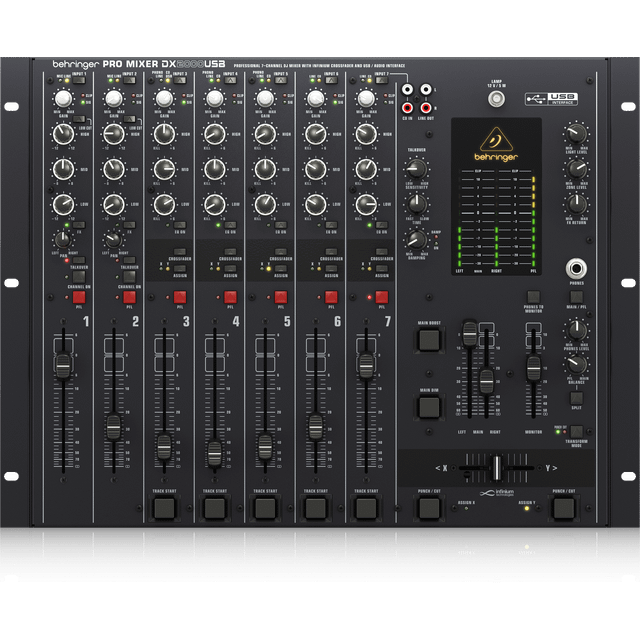
Task: Click the LAMP 12V socket
Action: pyautogui.click(x=496, y=99)
